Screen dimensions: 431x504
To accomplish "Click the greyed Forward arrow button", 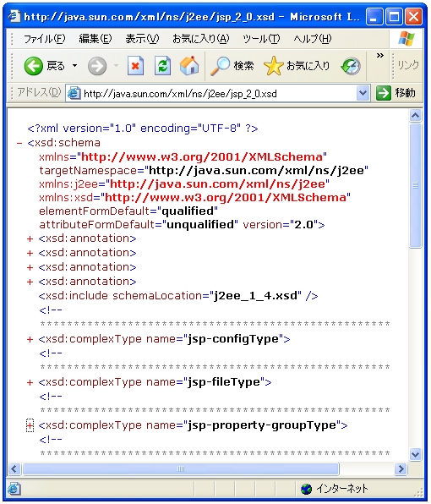I will 97,66.
